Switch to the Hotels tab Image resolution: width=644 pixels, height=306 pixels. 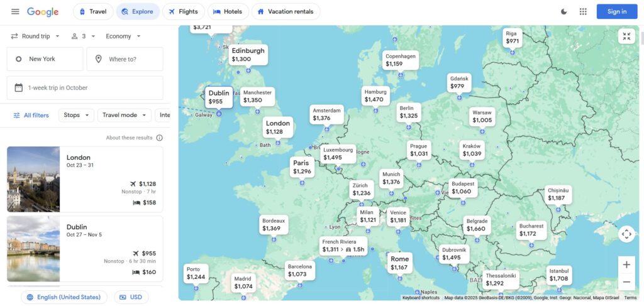228,11
